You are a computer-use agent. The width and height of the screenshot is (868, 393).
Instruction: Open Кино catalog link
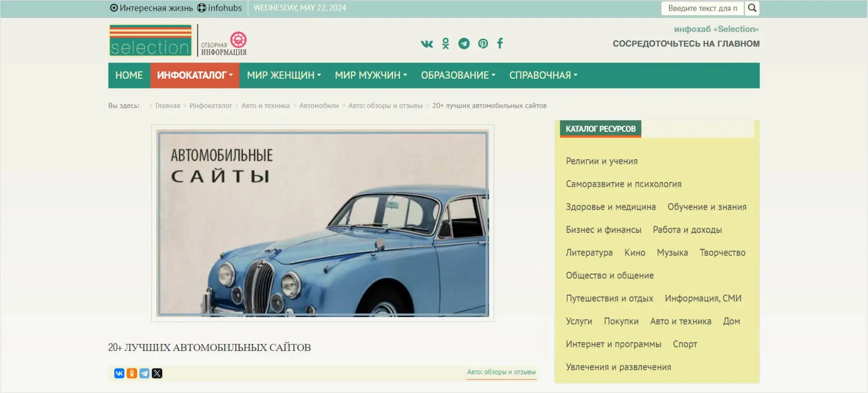(x=635, y=253)
